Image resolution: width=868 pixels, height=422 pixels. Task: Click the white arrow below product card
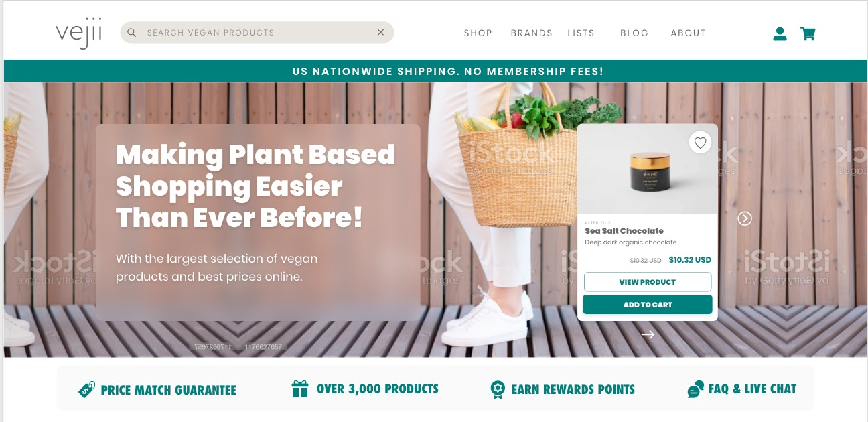tap(647, 334)
